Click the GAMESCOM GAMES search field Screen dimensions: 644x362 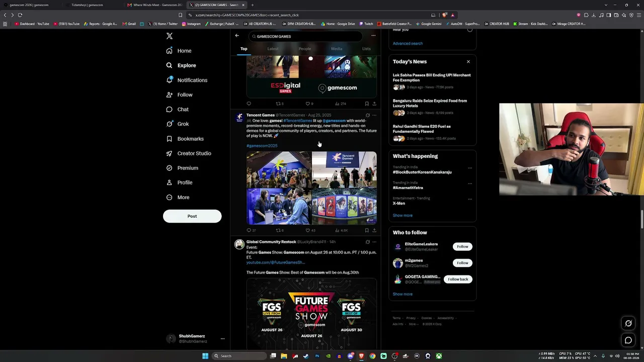tap(305, 36)
